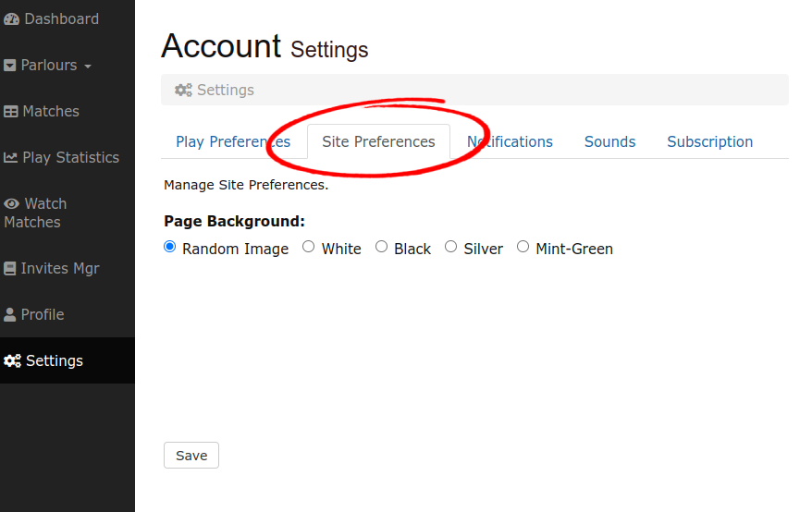Open the Subscription tab
The height and width of the screenshot is (512, 812).
[x=709, y=141]
